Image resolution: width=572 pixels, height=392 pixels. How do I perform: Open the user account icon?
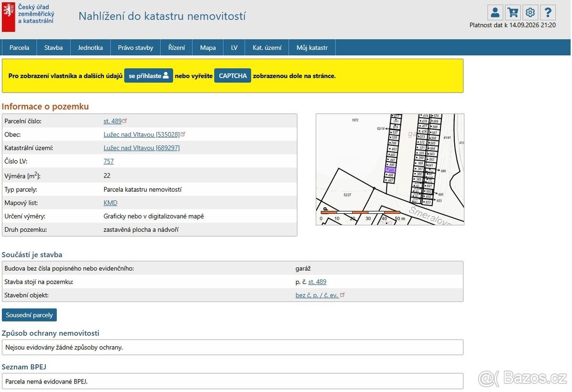coord(495,12)
